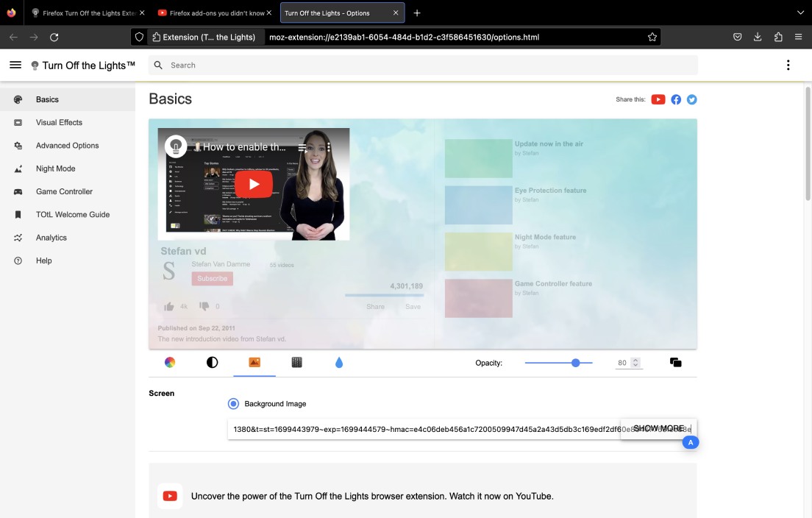Click the Firefox logo icon in tab bar
812x518 pixels.
click(x=11, y=13)
